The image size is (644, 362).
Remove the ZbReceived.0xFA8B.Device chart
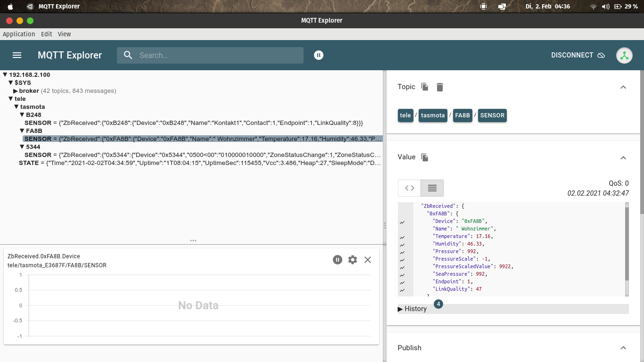pyautogui.click(x=368, y=260)
